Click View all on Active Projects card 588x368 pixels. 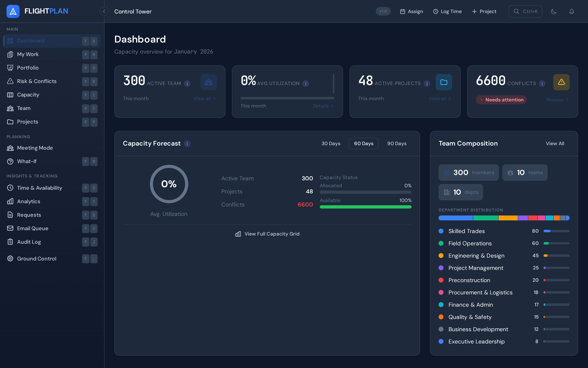440,99
